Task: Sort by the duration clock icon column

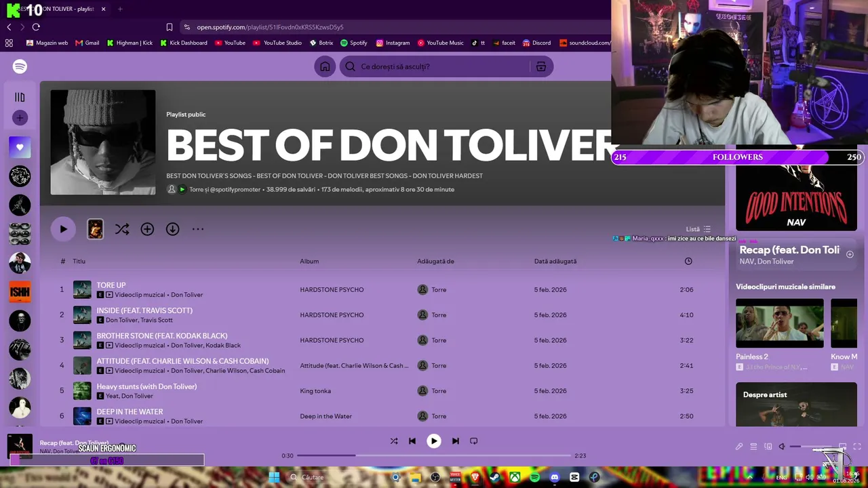Action: point(688,261)
